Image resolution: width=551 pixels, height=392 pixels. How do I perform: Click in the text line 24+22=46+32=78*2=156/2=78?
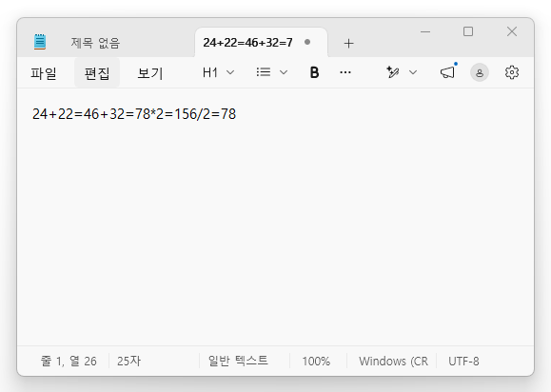[x=134, y=114]
